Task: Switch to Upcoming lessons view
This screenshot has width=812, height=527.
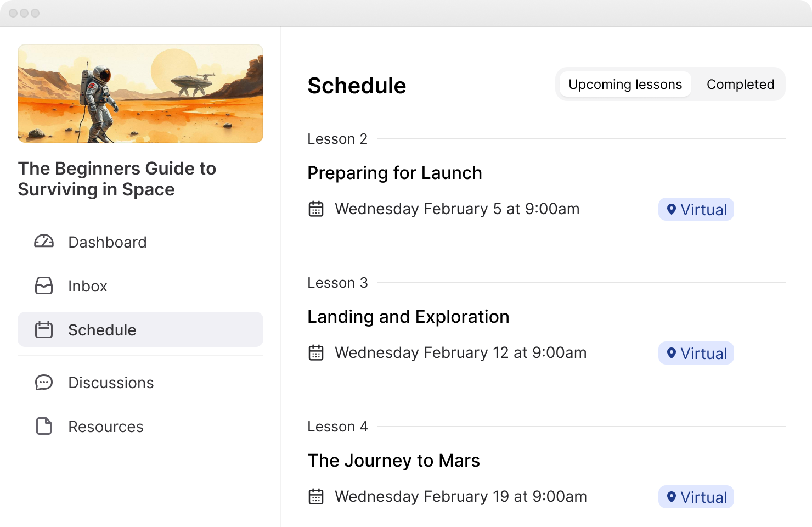Action: pos(625,85)
